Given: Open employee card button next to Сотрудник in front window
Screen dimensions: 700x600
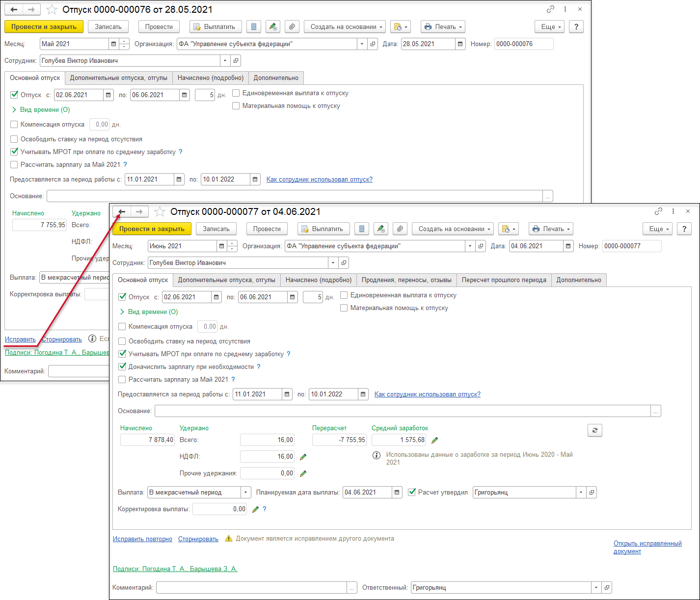Looking at the screenshot, I should [344, 262].
